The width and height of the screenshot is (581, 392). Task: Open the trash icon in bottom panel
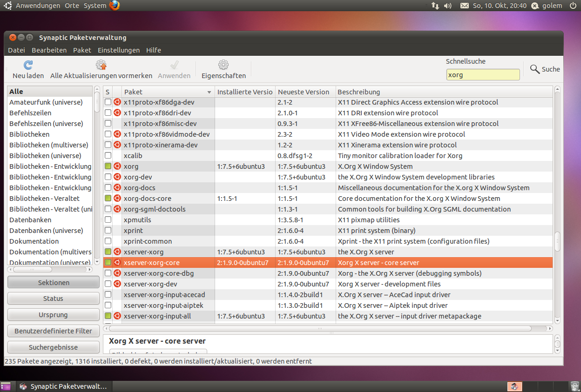click(575, 386)
